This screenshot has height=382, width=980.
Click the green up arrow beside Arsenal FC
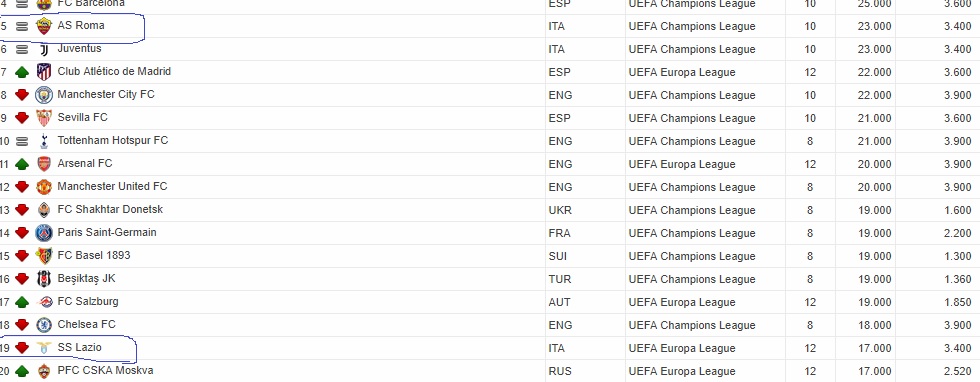pyautogui.click(x=22, y=164)
